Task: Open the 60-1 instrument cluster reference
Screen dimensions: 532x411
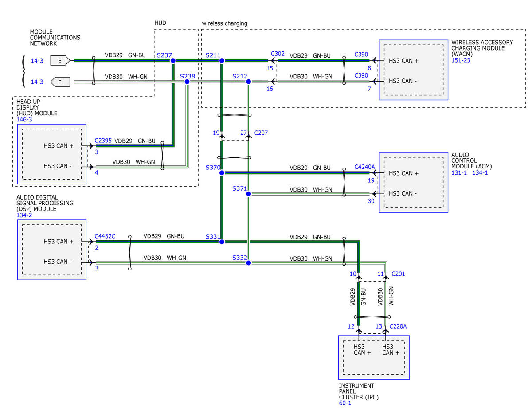Action: click(345, 403)
